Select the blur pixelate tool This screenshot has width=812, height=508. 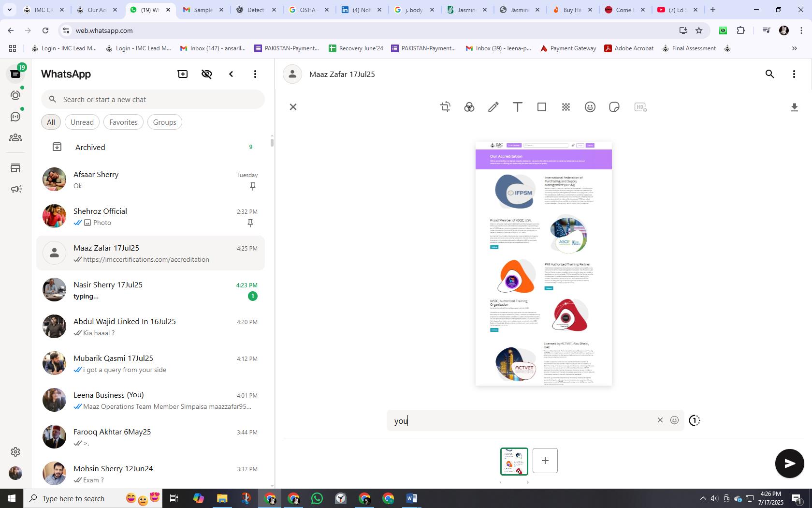click(566, 107)
